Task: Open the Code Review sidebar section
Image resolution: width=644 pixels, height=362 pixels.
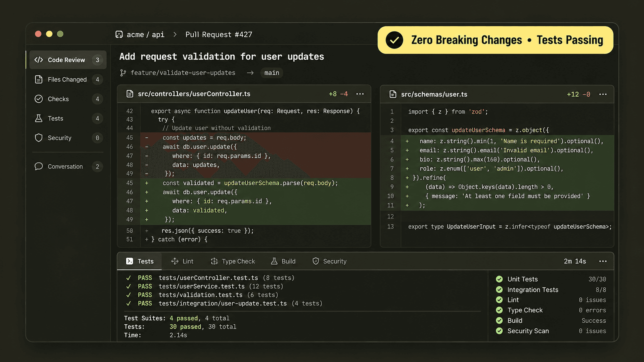Action: click(x=68, y=60)
